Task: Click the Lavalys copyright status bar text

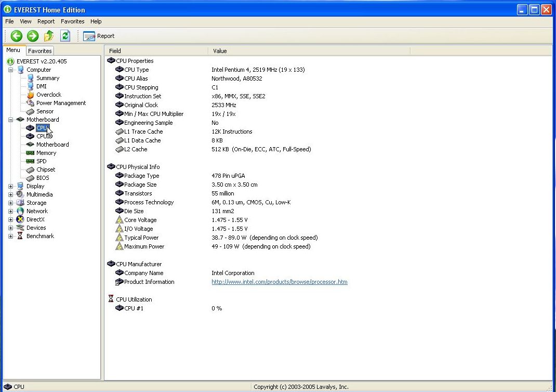Action: (x=301, y=387)
